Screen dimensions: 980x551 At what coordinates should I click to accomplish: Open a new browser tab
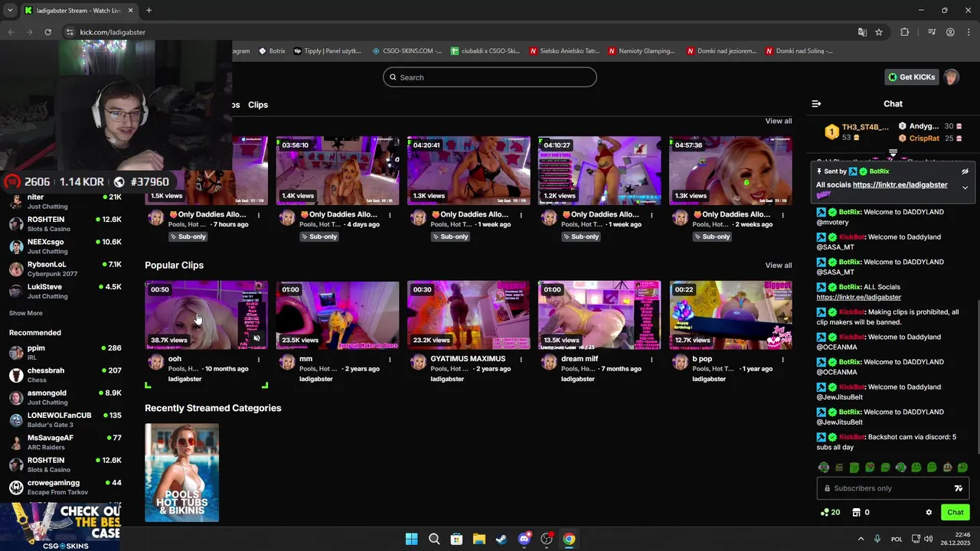[149, 11]
